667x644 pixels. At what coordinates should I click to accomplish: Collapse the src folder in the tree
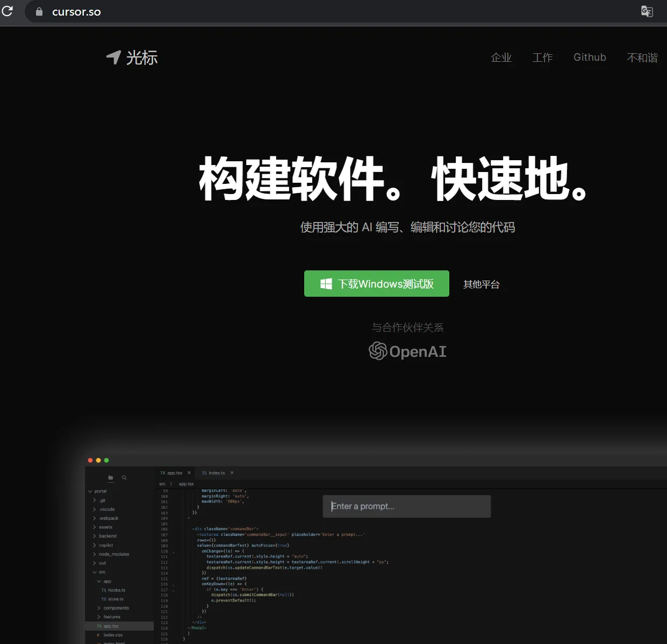pos(95,571)
